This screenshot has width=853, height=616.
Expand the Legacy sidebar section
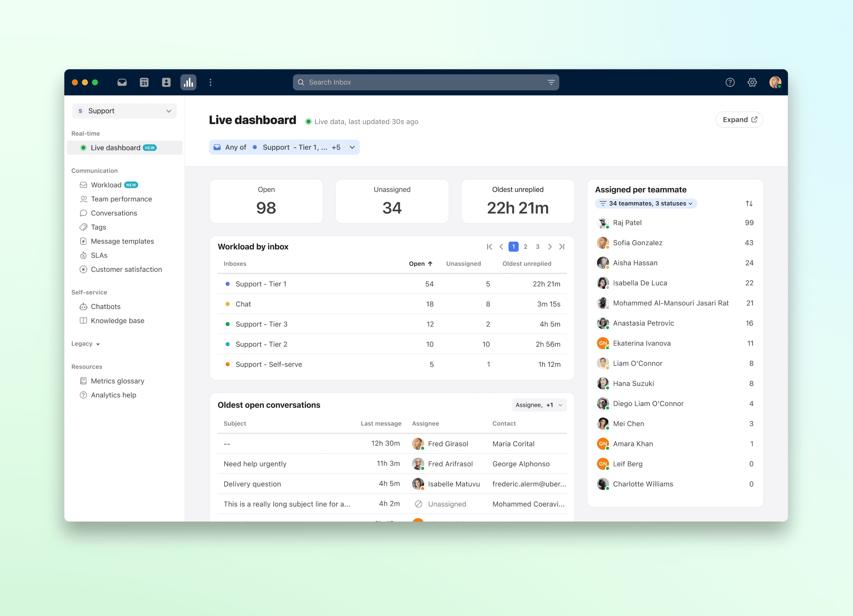click(x=86, y=344)
